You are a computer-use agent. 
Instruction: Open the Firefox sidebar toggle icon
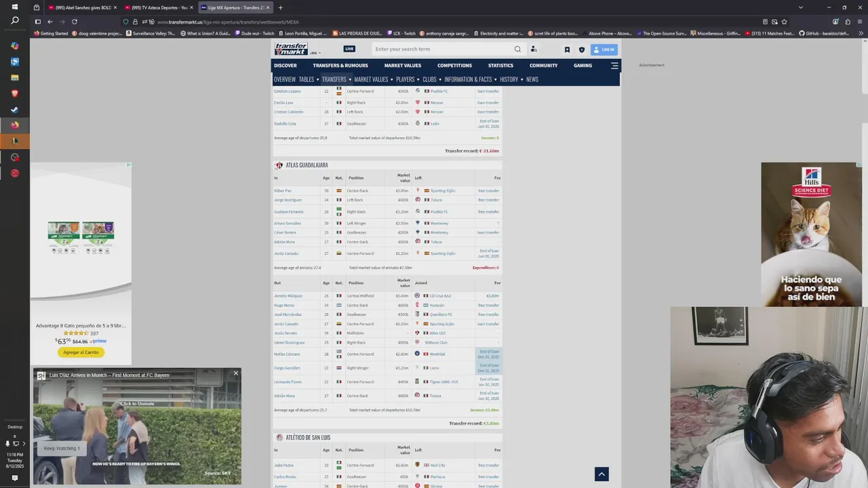tap(38, 22)
